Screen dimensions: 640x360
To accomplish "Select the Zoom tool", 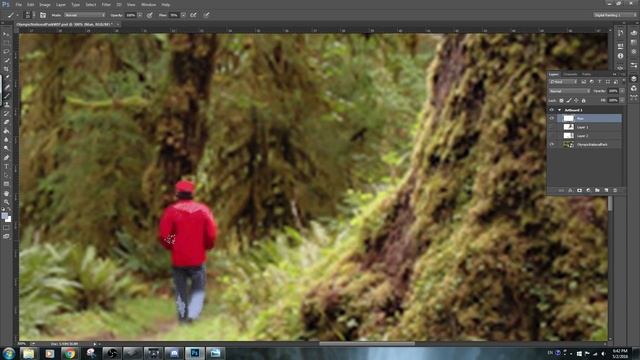I will tap(6, 202).
